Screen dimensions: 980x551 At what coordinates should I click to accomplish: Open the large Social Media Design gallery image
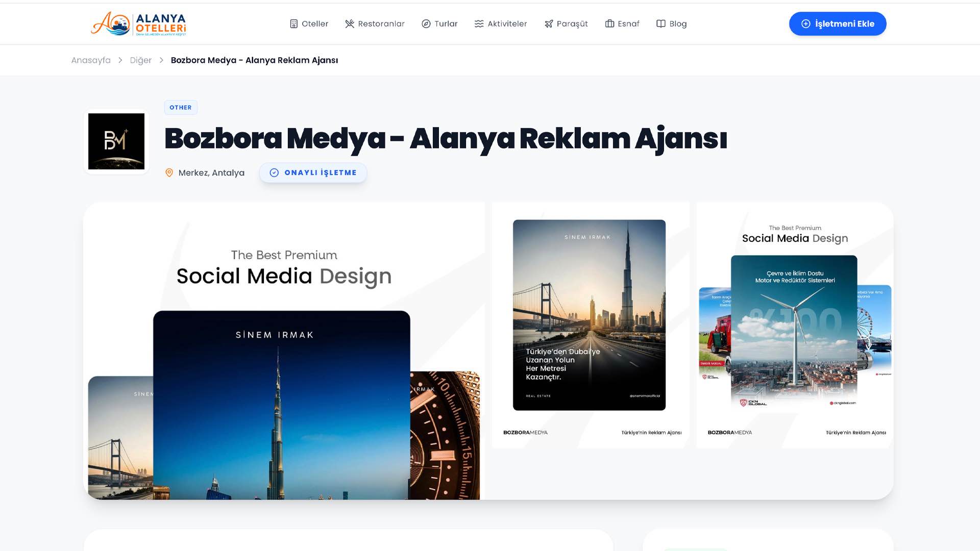tap(284, 351)
